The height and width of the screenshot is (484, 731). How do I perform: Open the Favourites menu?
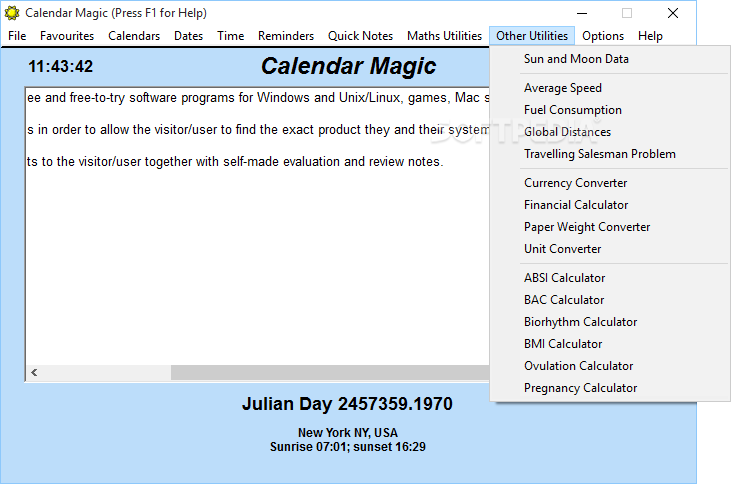(67, 36)
